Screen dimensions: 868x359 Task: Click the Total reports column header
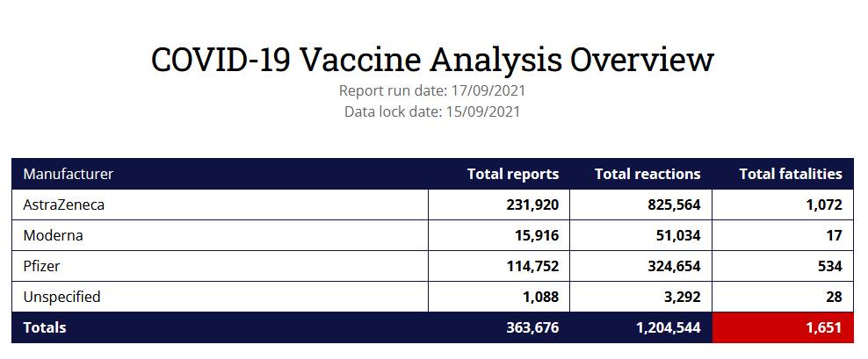(x=512, y=174)
